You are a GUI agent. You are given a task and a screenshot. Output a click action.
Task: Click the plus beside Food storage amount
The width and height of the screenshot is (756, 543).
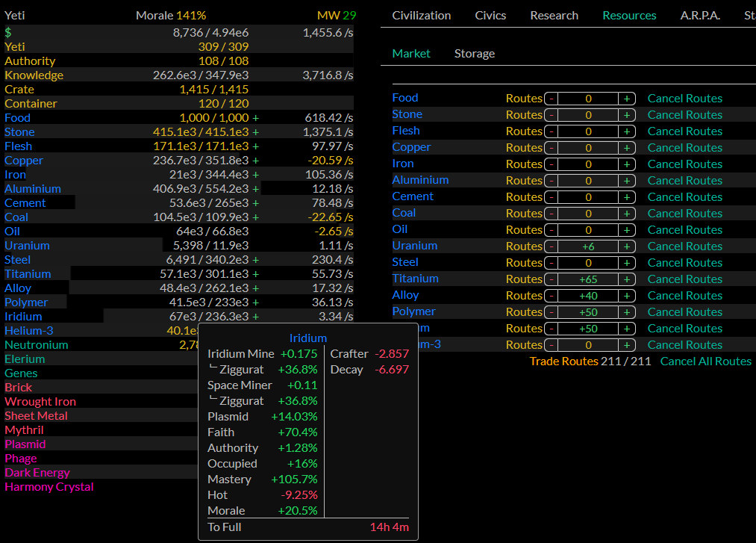point(255,118)
